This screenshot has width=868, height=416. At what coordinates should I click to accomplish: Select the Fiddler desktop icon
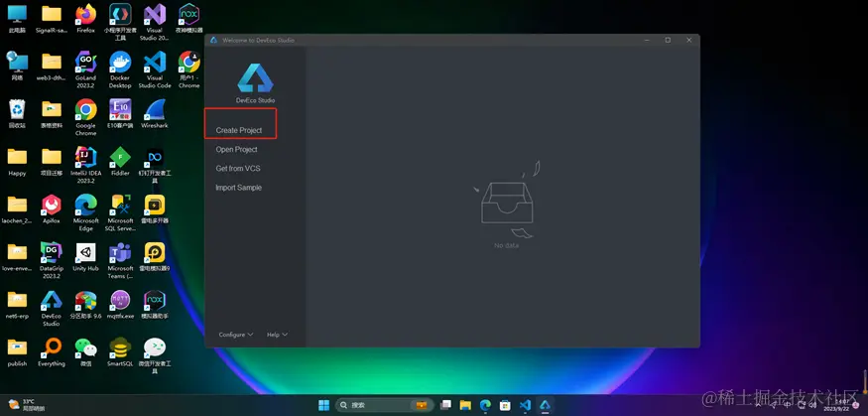120,162
